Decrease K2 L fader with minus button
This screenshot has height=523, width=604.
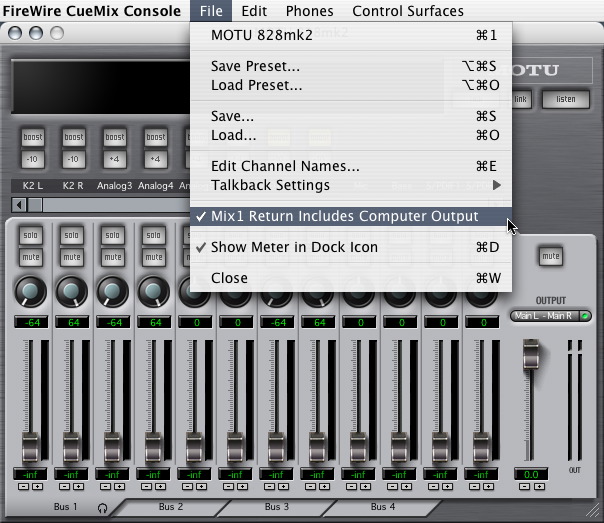point(23,487)
